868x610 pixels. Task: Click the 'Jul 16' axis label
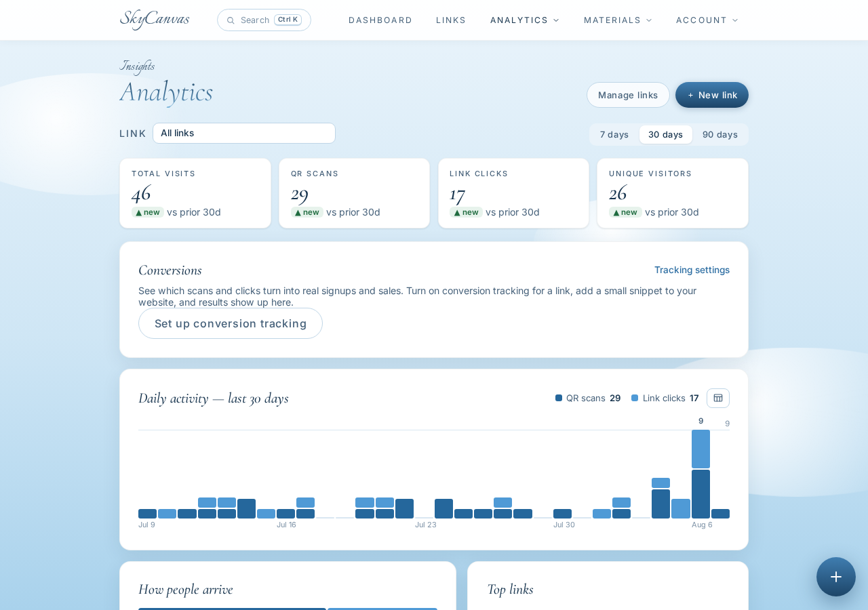tap(286, 525)
